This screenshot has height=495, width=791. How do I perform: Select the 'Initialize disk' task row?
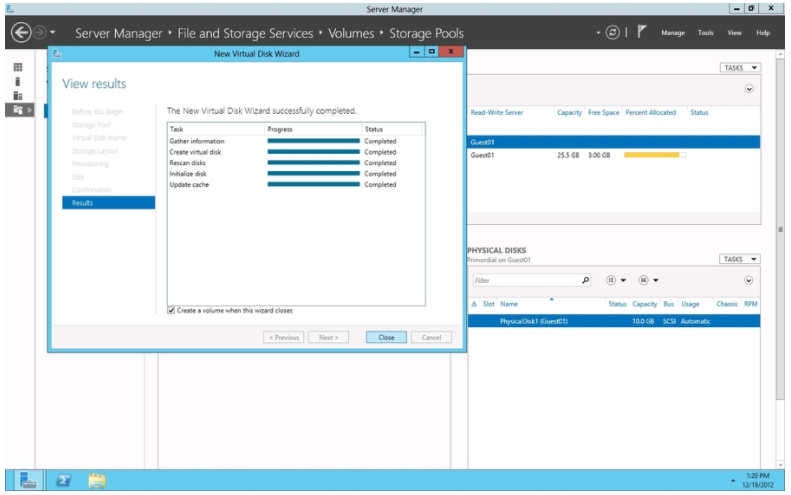click(x=296, y=174)
